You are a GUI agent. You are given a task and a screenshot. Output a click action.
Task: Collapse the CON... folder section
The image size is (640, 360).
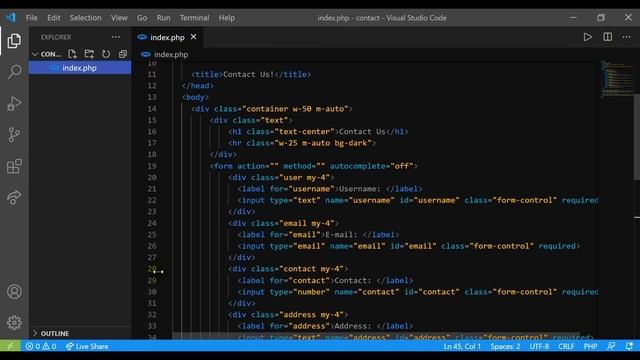(46, 54)
